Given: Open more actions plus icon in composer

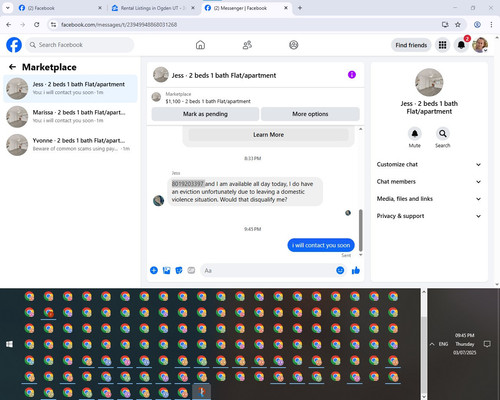Looking at the screenshot, I should click(x=154, y=270).
